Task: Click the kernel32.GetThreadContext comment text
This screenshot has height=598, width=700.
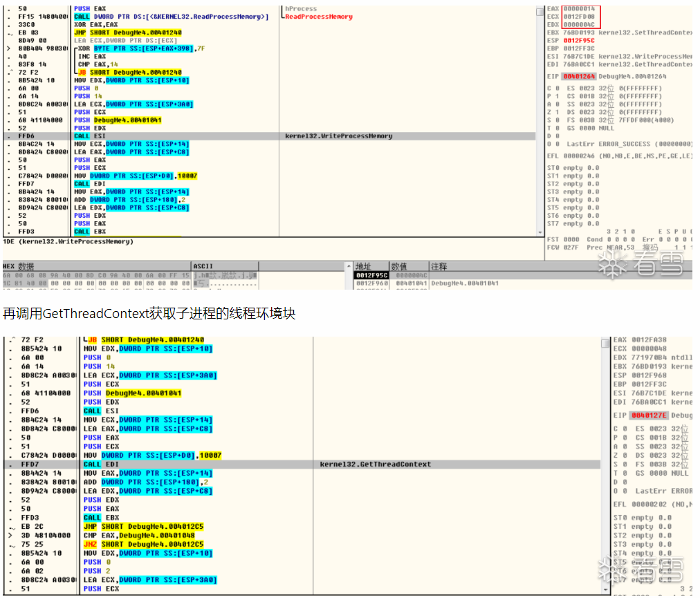Action: [376, 464]
